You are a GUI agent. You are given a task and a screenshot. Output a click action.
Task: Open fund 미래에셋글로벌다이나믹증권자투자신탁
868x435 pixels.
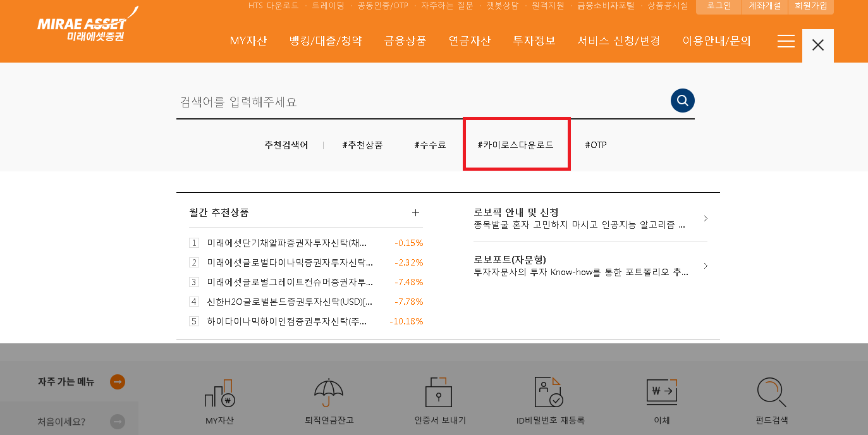pyautogui.click(x=290, y=262)
